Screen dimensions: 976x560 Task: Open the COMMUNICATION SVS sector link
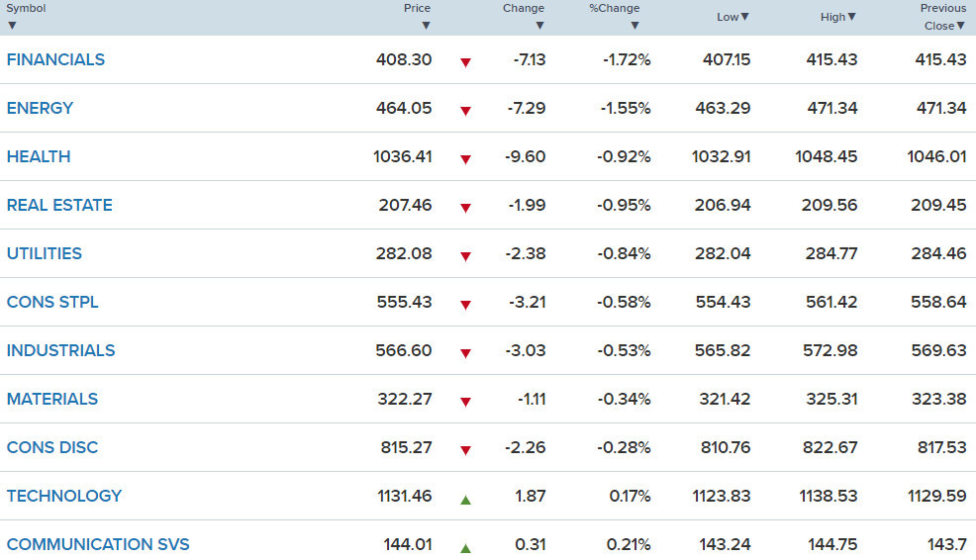pos(98,544)
